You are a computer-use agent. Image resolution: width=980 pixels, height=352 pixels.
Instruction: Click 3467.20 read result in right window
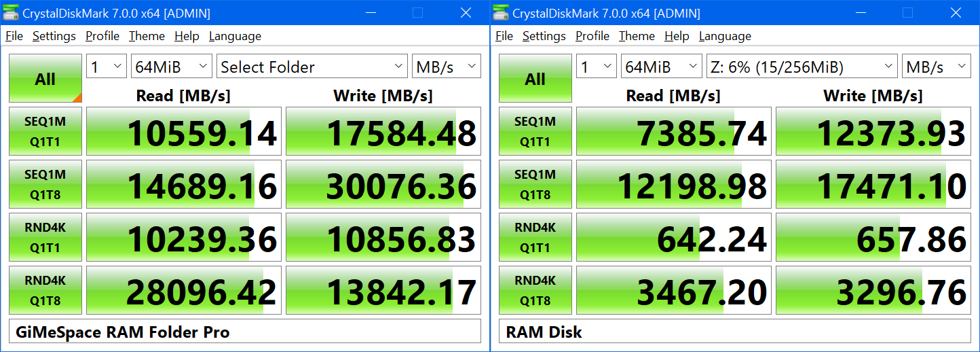click(x=674, y=290)
